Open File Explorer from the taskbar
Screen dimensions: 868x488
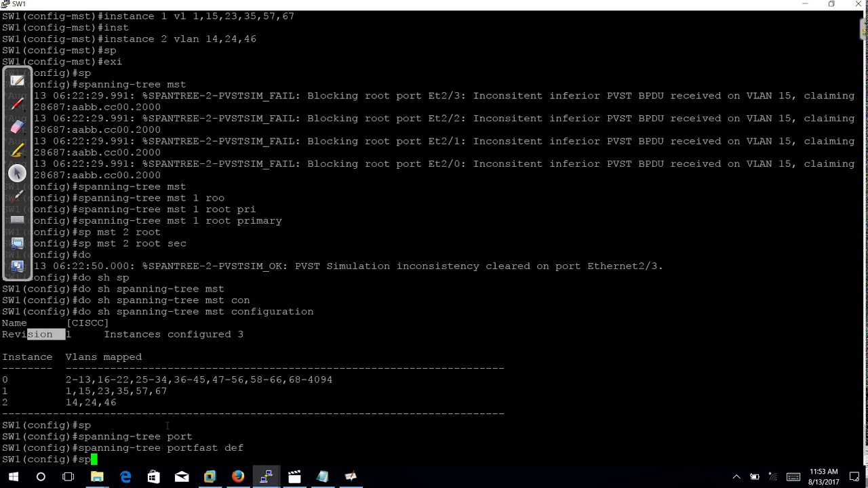coord(97,477)
